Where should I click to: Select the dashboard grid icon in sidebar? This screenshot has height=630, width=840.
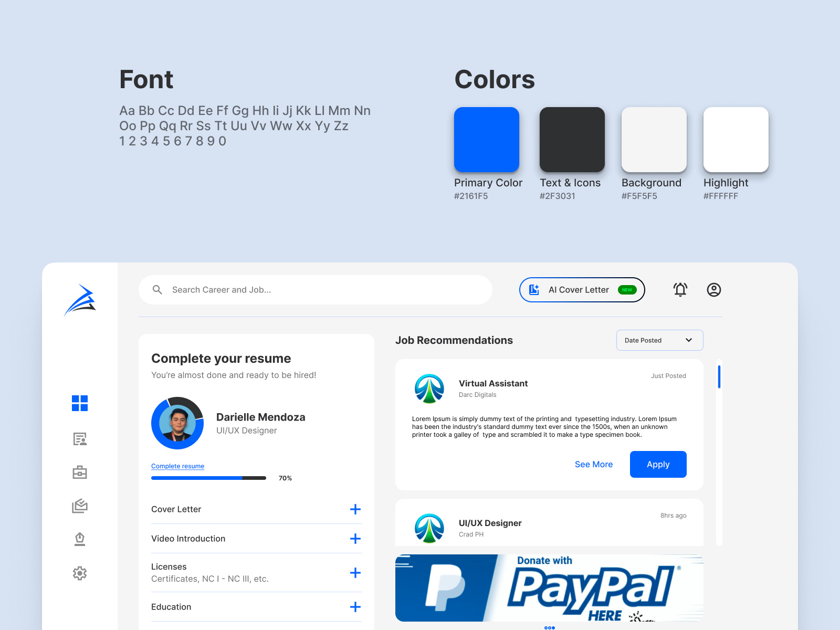click(80, 403)
